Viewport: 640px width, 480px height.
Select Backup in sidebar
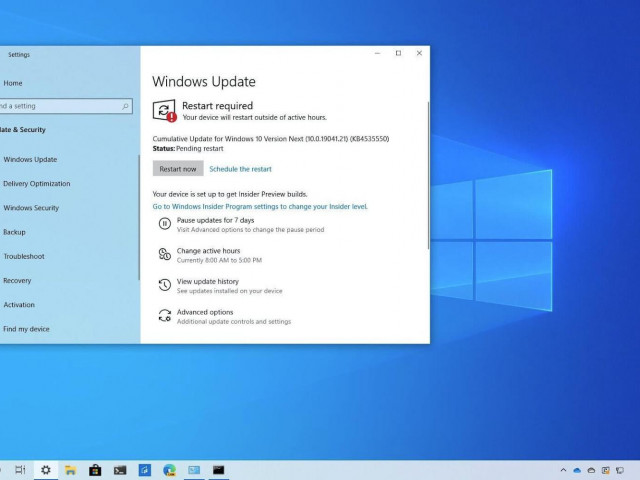click(14, 232)
